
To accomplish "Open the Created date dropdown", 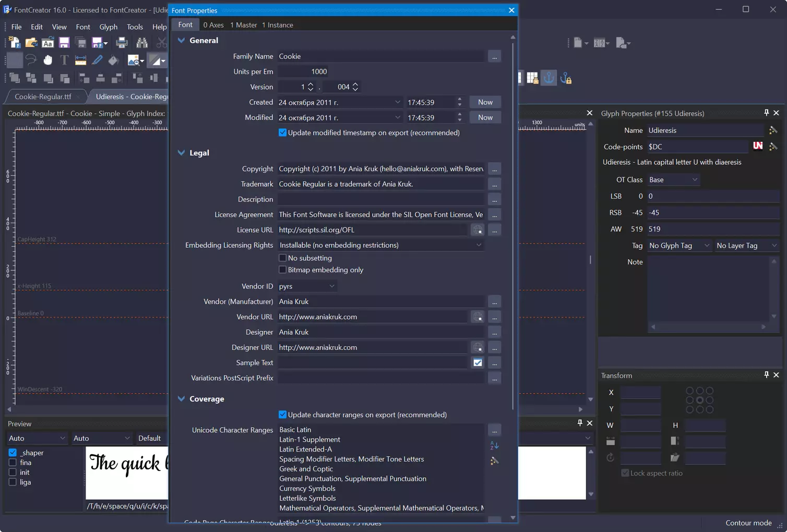I will coord(397,102).
